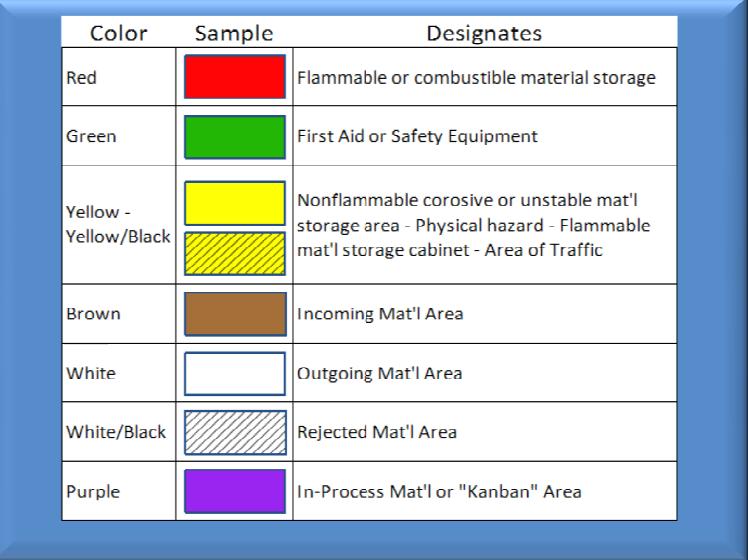The height and width of the screenshot is (560, 748).
Task: Select the "Designates" column header
Action: click(x=484, y=33)
